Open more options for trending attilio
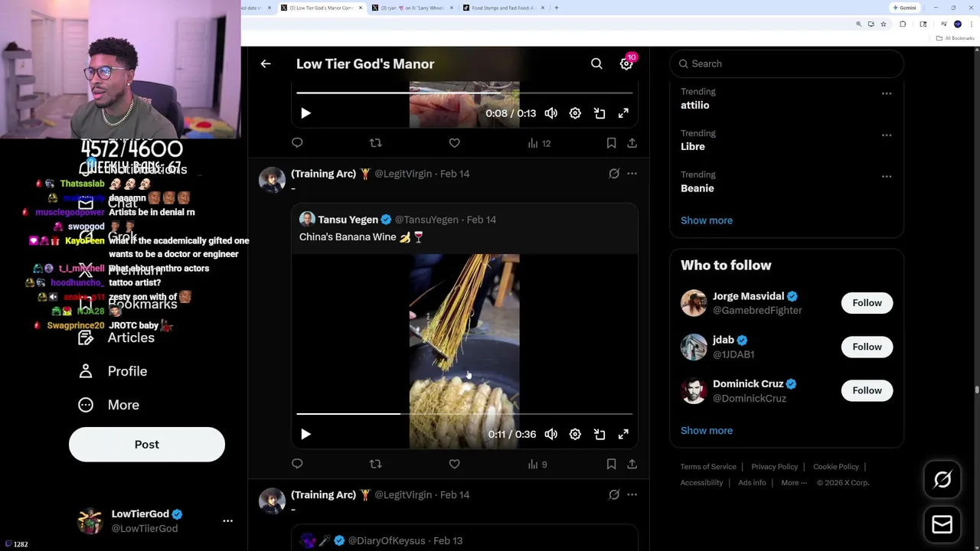The image size is (980, 551). pos(887,93)
